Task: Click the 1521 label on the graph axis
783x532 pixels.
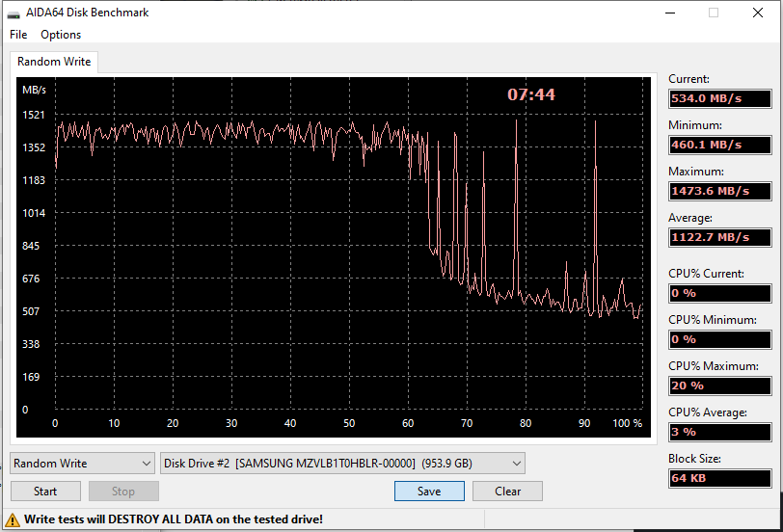Action: tap(34, 115)
